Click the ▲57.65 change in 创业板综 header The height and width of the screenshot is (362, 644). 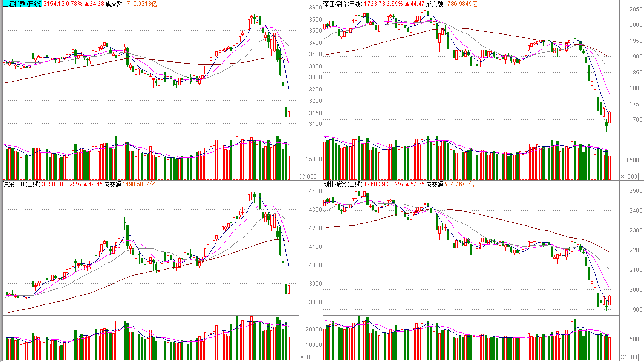[x=414, y=184]
